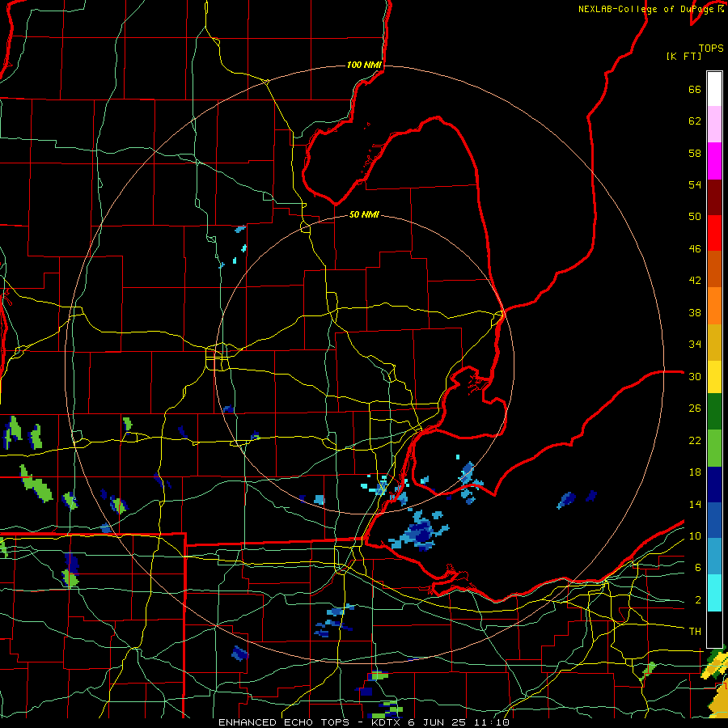Click the "62" scale value
This screenshot has height=728, width=728.
point(695,121)
